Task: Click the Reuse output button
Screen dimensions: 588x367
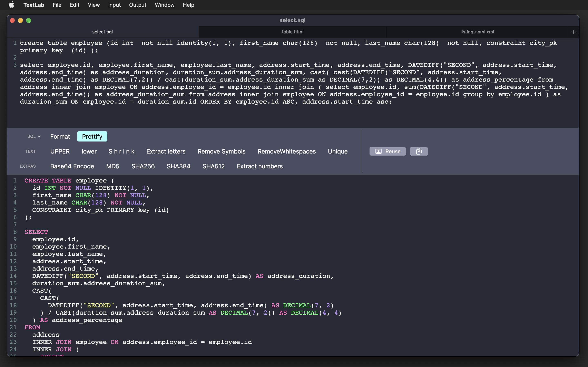Action: [388, 151]
